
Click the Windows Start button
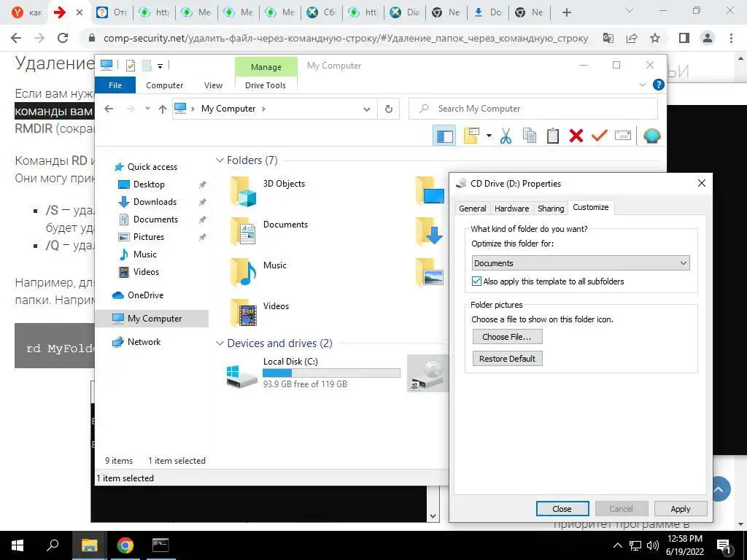click(18, 545)
